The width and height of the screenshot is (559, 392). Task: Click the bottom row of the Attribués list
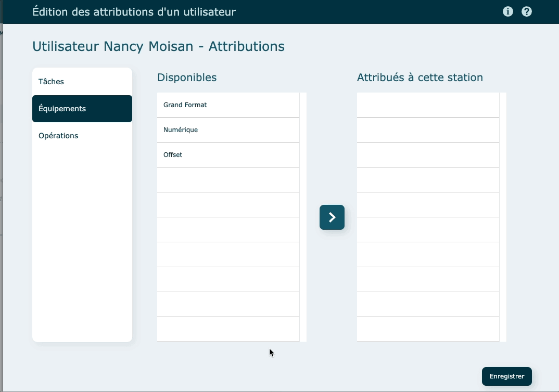(428, 330)
